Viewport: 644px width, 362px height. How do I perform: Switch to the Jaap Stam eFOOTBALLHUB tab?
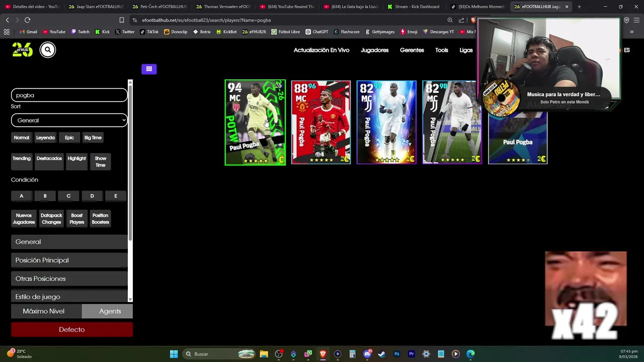(x=96, y=7)
